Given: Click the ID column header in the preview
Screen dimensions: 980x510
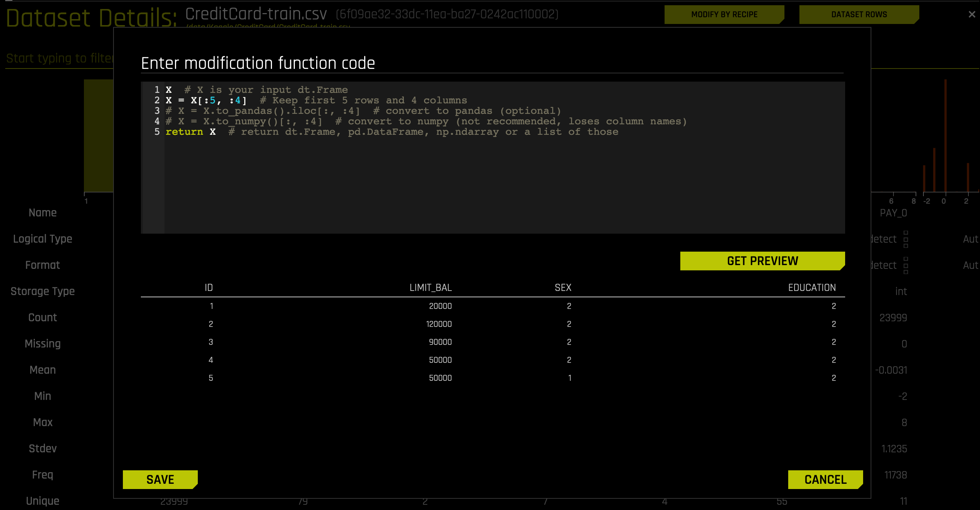Looking at the screenshot, I should tap(208, 288).
